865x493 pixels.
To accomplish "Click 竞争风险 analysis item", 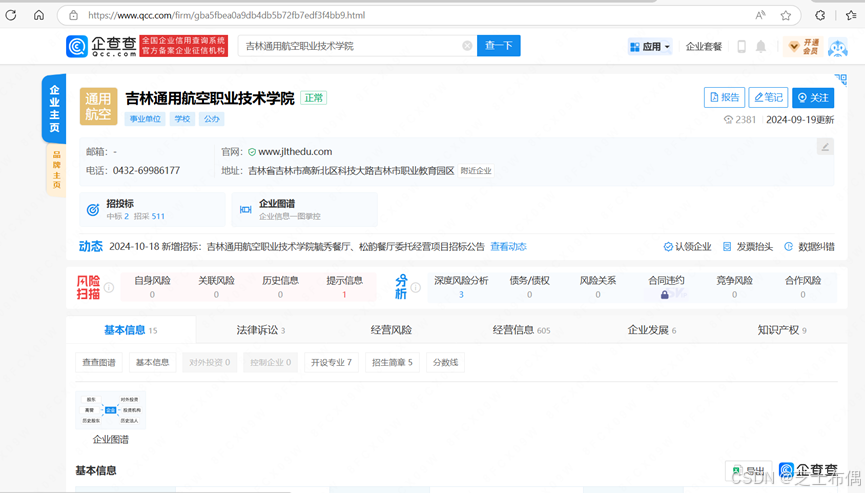I will coord(734,287).
